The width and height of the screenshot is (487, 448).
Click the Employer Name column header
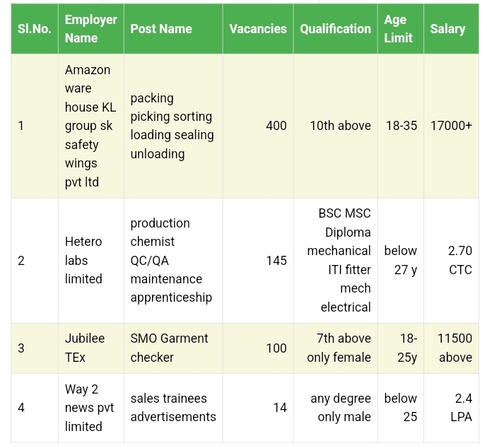91,29
